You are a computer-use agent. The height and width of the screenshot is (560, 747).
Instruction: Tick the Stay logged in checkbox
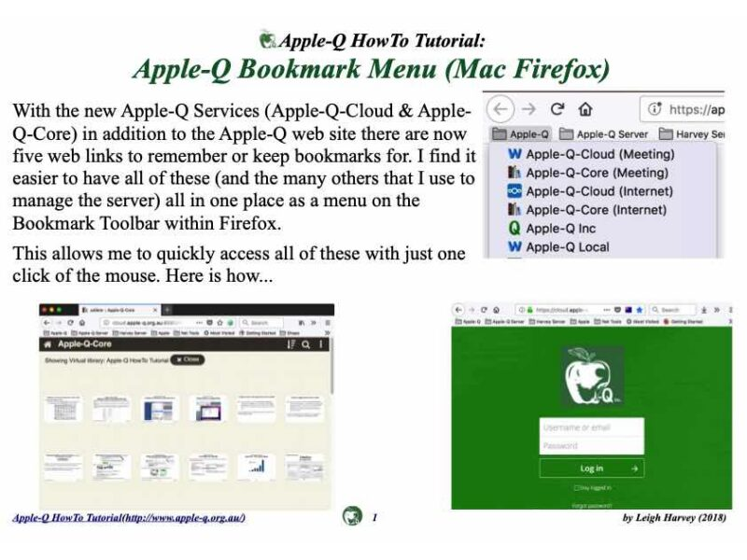tap(576, 487)
